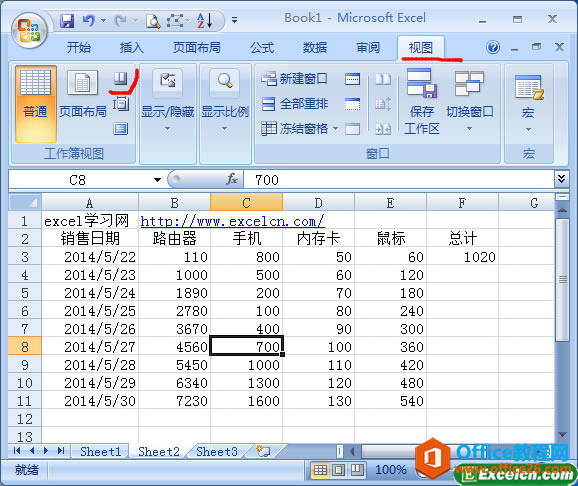This screenshot has width=578, height=486.
Task: Click vertical scrollbar down arrow
Action: (562, 434)
